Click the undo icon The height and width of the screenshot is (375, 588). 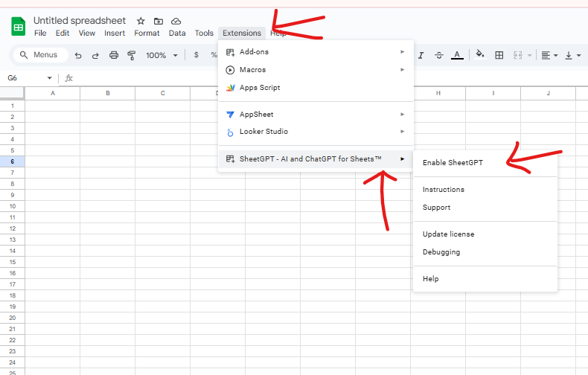78,56
